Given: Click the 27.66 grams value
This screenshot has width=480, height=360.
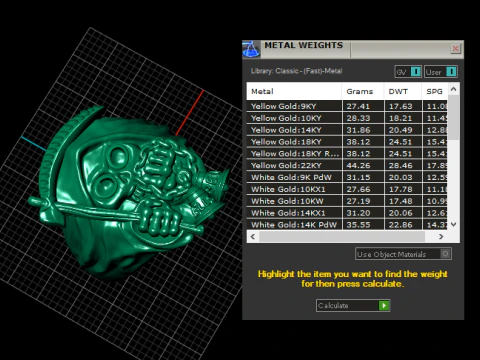Looking at the screenshot, I should tap(358, 189).
